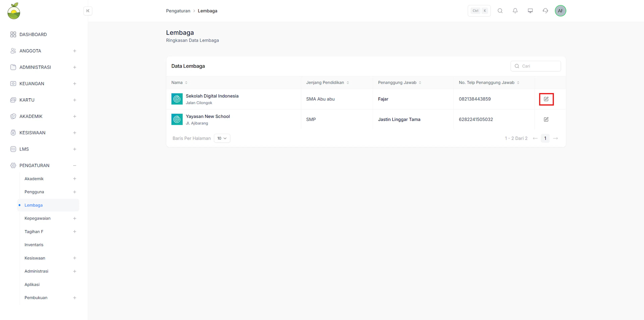
Task: Select page 1 pagination button
Action: coord(545,138)
